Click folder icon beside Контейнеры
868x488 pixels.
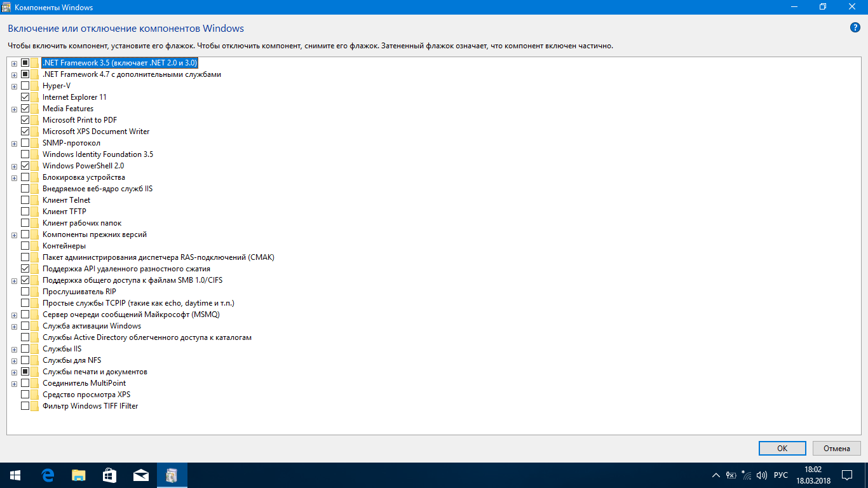(34, 246)
